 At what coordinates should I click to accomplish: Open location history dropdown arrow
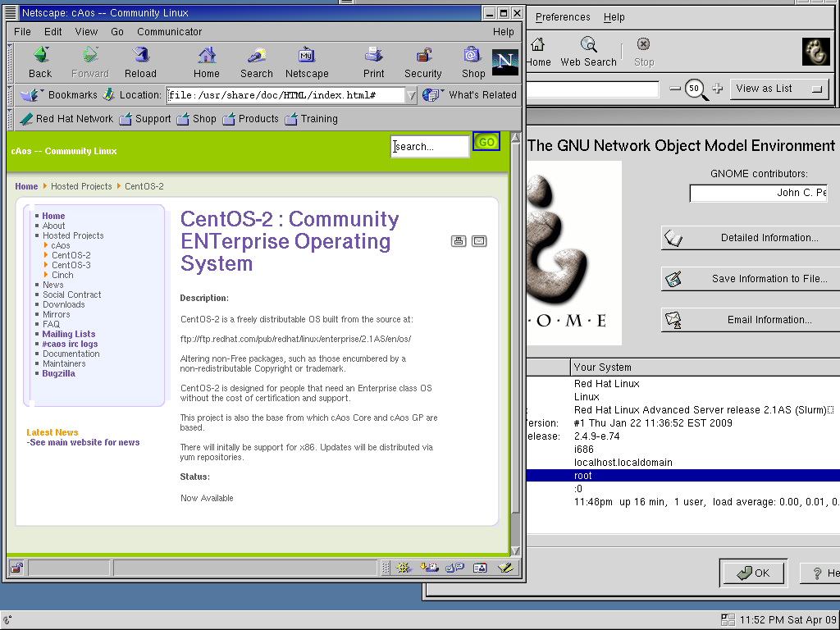click(411, 95)
